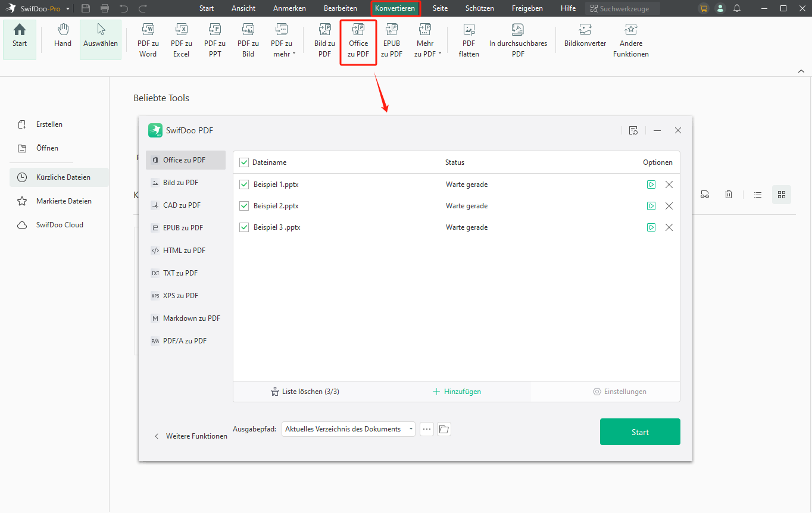Open the task history icon in dialog

(x=633, y=130)
